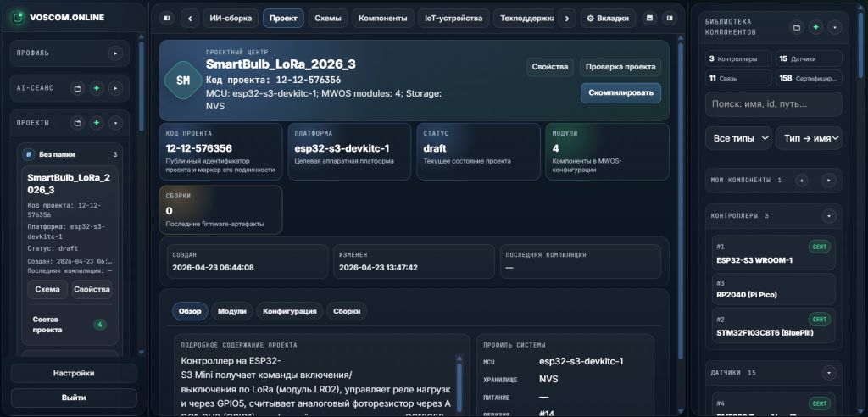Open Свойства button in sidebar project card

[x=92, y=289]
